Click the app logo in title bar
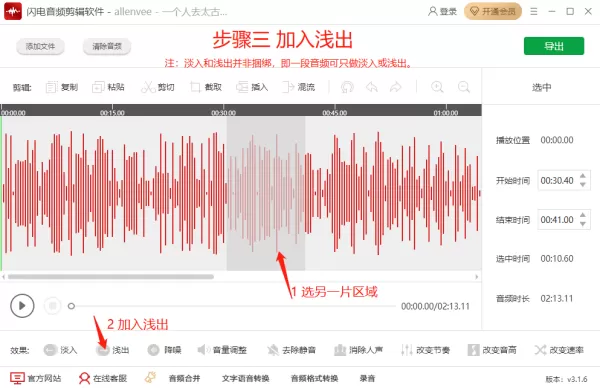The image size is (600, 388). [x=13, y=11]
